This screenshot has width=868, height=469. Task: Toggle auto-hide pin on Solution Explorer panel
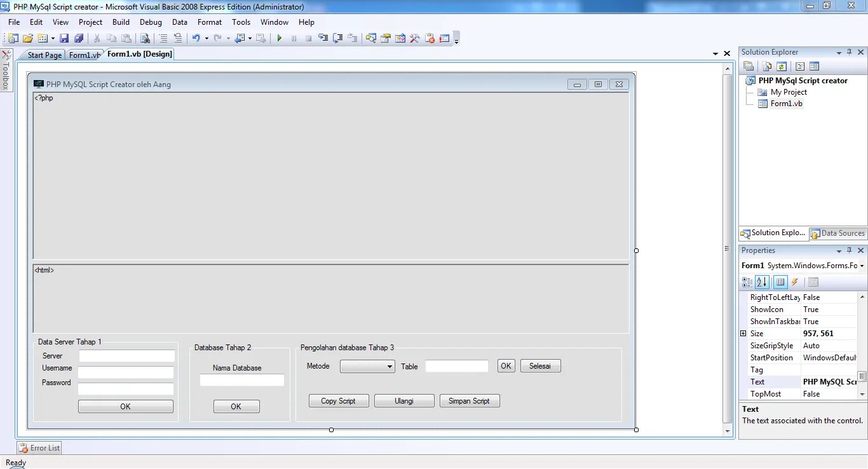[849, 52]
